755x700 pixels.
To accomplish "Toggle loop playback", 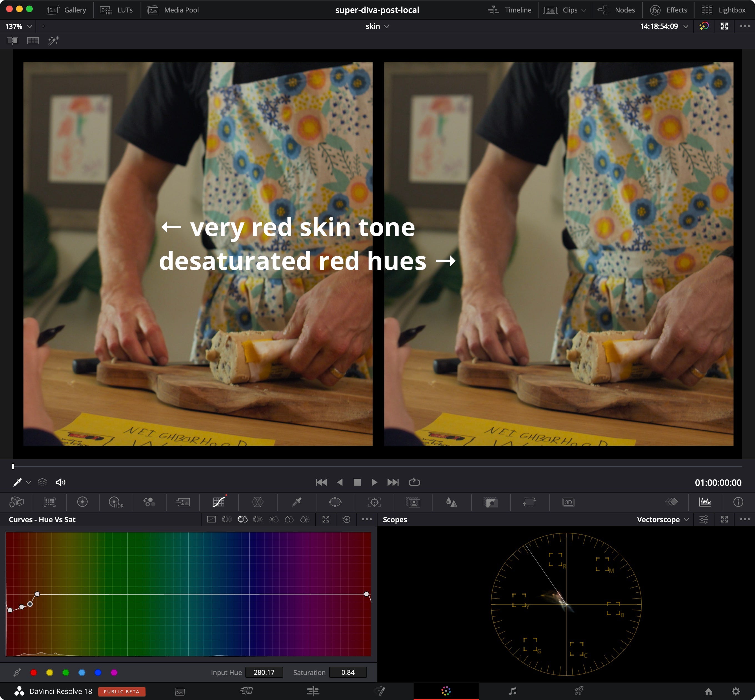I will pos(414,482).
